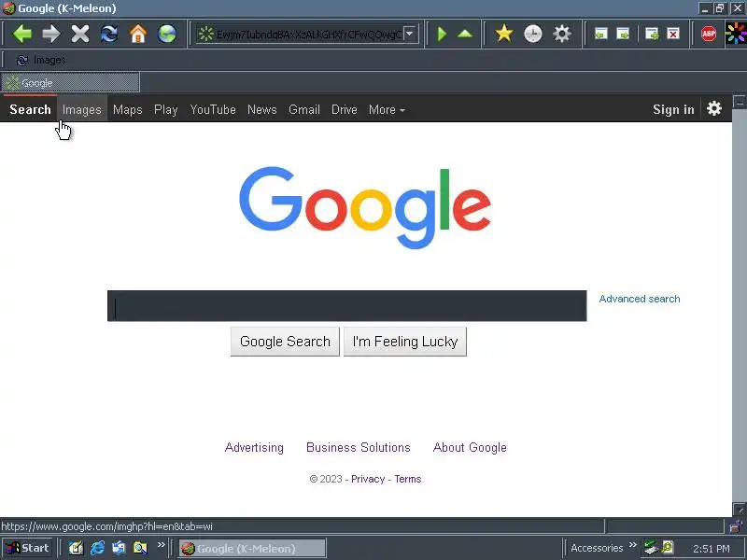This screenshot has width=747, height=560.
Task: Open a new tab with plus window icon
Action: tap(651, 34)
